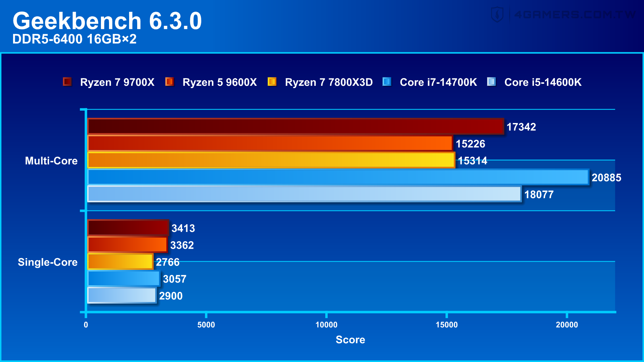
Task: Select the Core i7-14700K legend label
Action: (438, 82)
